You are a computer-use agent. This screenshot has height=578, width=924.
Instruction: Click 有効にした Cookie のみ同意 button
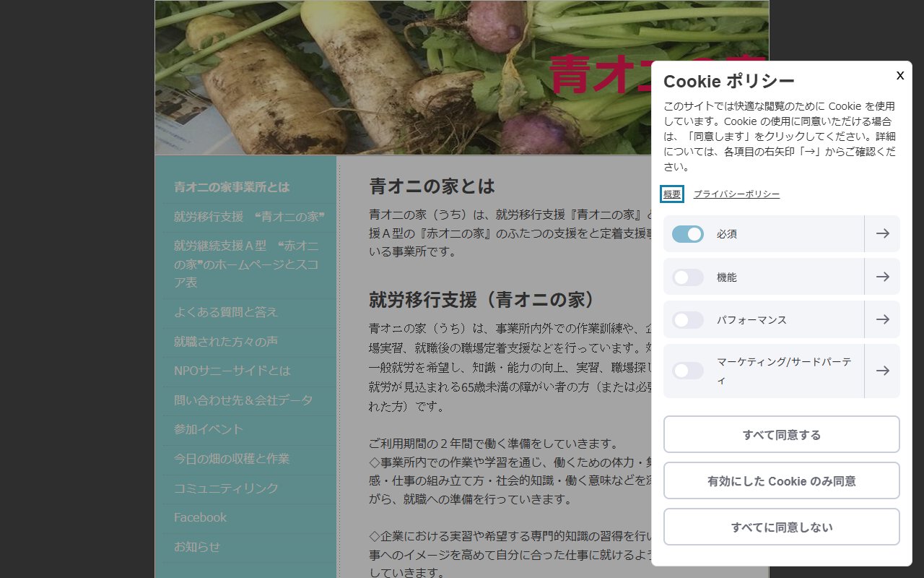(x=782, y=480)
